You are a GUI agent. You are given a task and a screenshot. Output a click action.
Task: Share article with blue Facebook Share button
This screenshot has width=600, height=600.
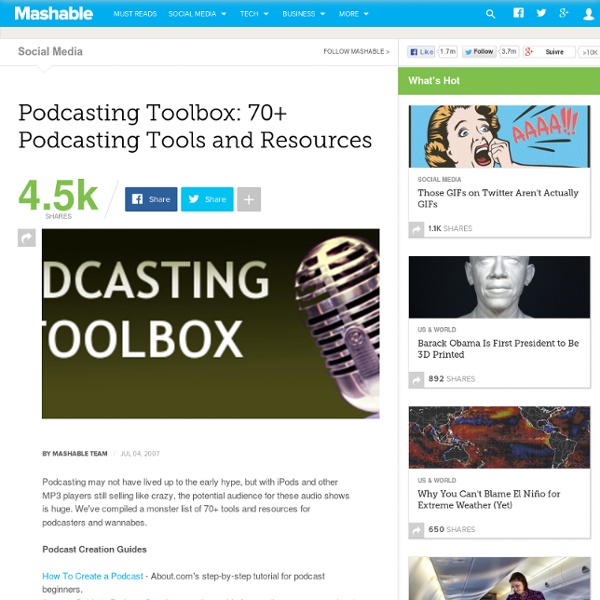[151, 199]
